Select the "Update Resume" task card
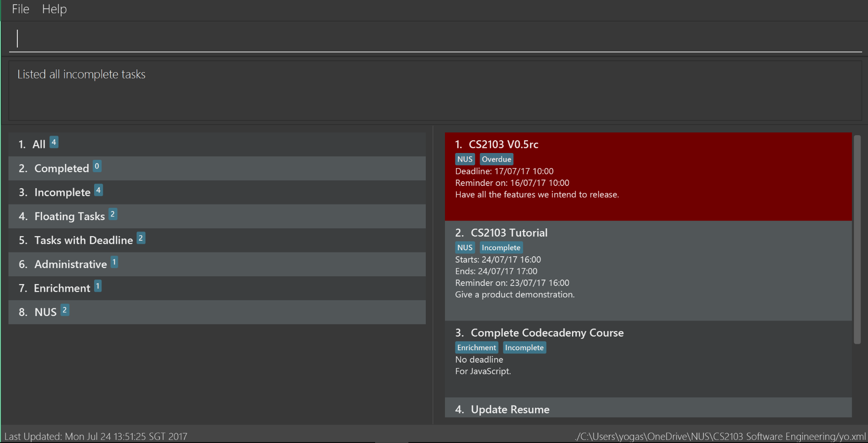 pyautogui.click(x=648, y=408)
